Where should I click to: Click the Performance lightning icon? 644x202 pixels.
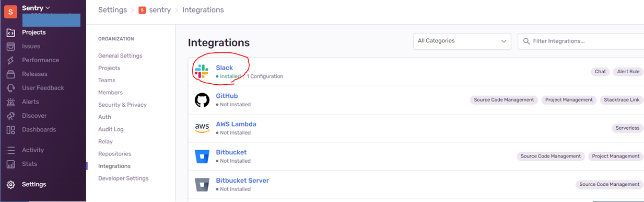(10, 60)
